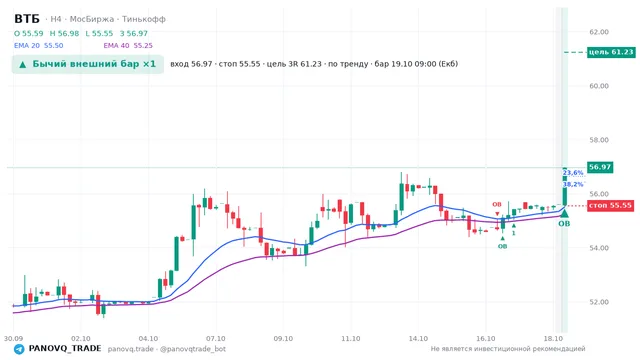Select the EMA 40 55.25 legend
Screen dimensions: 640x360
[128, 46]
